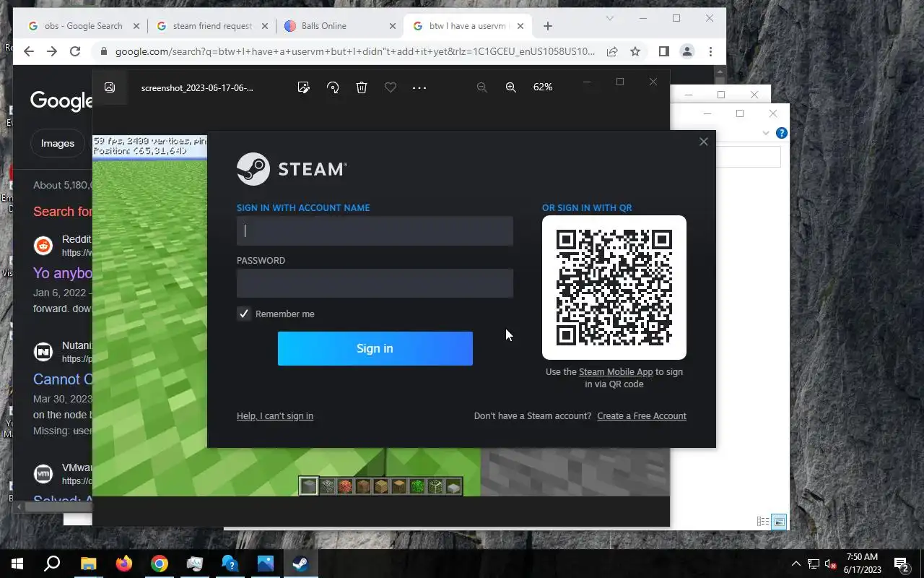Select the Images filter on Google
The image size is (924, 578).
point(58,143)
